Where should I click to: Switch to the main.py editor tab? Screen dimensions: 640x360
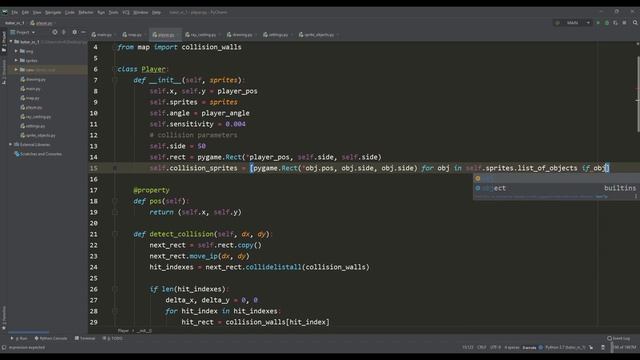click(x=102, y=35)
